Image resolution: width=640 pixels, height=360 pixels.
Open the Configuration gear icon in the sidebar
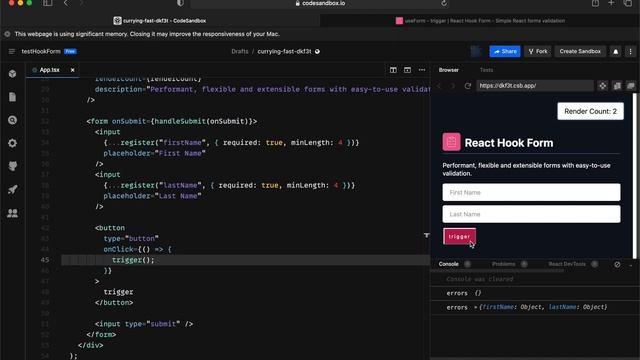click(x=13, y=143)
